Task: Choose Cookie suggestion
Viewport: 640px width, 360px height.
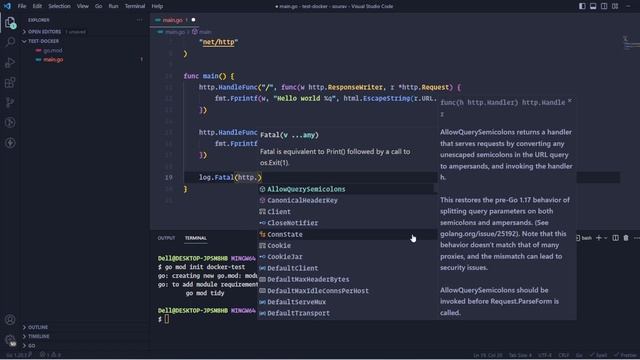Action: pyautogui.click(x=347, y=245)
